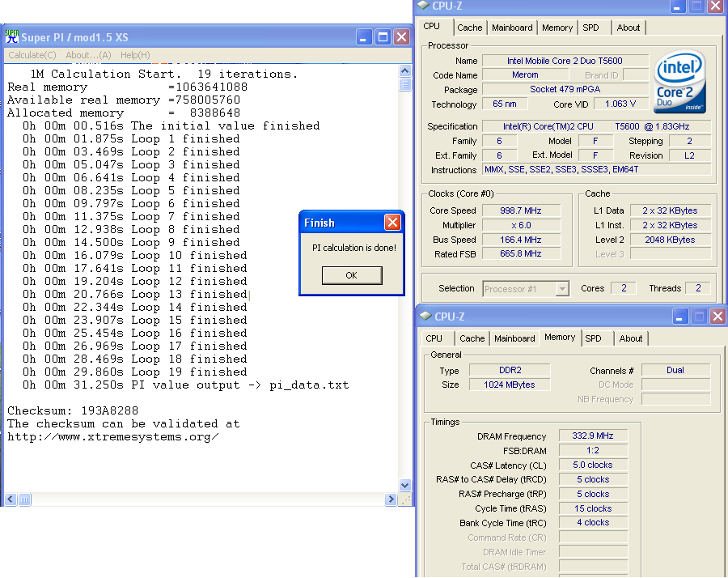Click the CPU-Z logo icon in the lower CPU-Z window title
728x578 pixels.
(425, 316)
